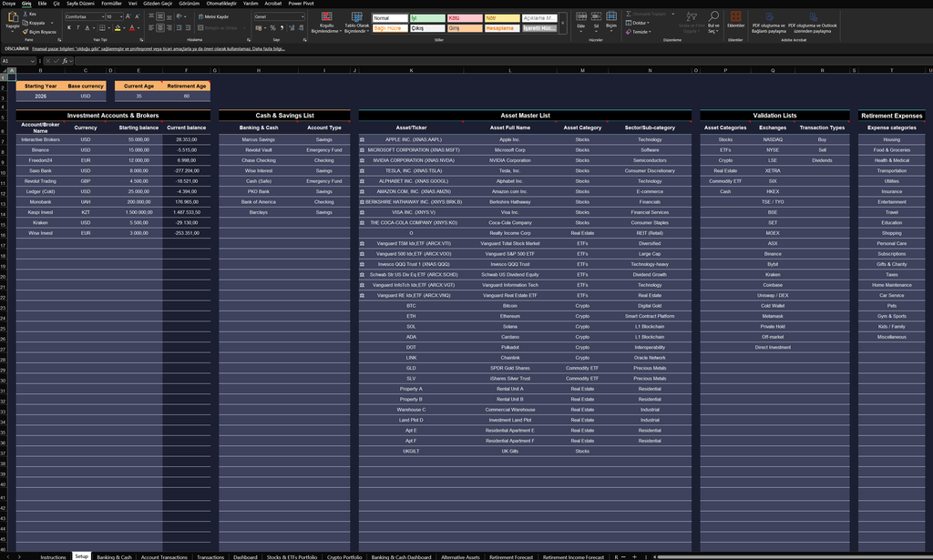933x560 pixels.
Task: Toggle middle vertical alignment
Action: (160, 16)
